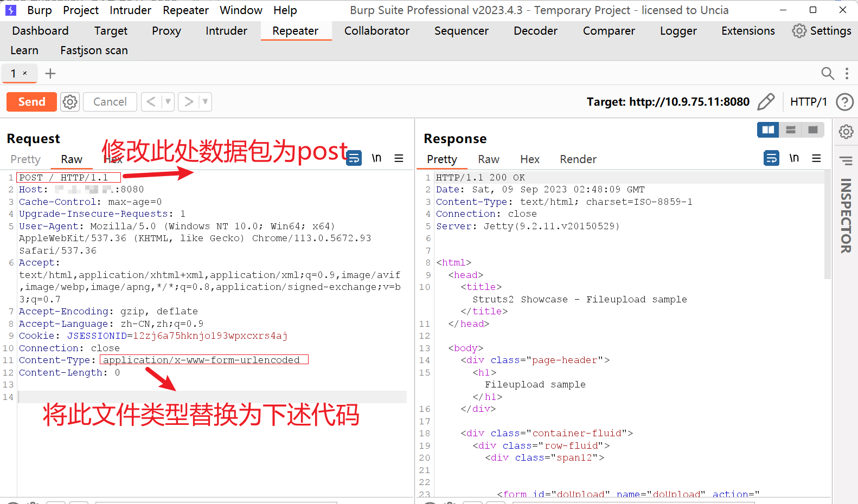This screenshot has width=858, height=504.
Task: Click the Server: Jetty response header
Action: pyautogui.click(x=528, y=226)
